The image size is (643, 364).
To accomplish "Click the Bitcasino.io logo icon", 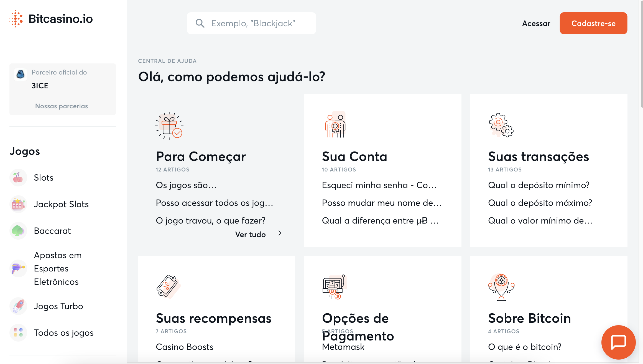I will pyautogui.click(x=16, y=19).
